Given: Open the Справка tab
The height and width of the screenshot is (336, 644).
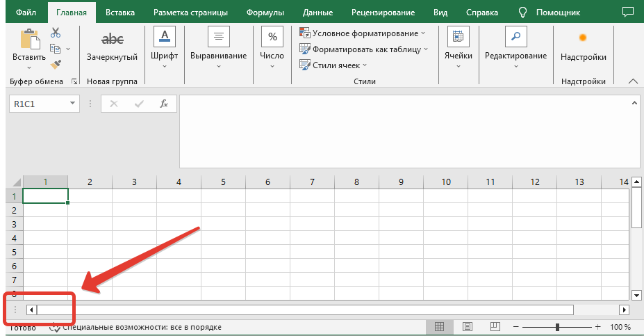Looking at the screenshot, I should tap(482, 13).
